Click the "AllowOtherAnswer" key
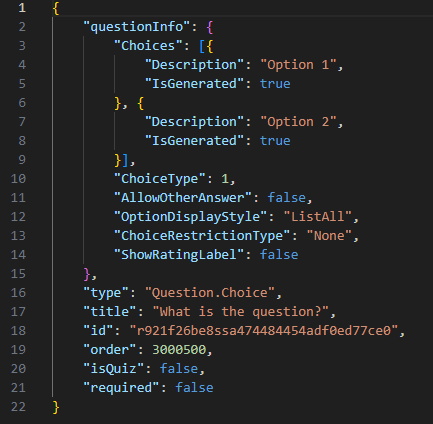The image size is (433, 424). click(182, 198)
